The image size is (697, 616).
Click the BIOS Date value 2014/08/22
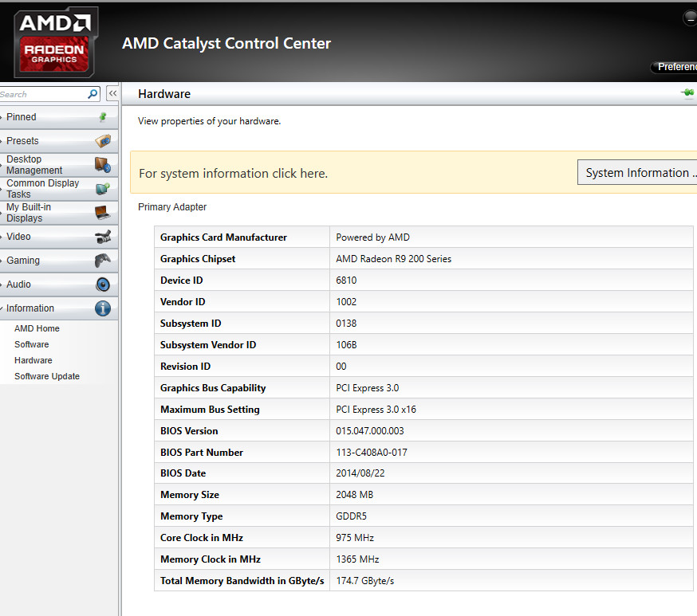pos(360,473)
